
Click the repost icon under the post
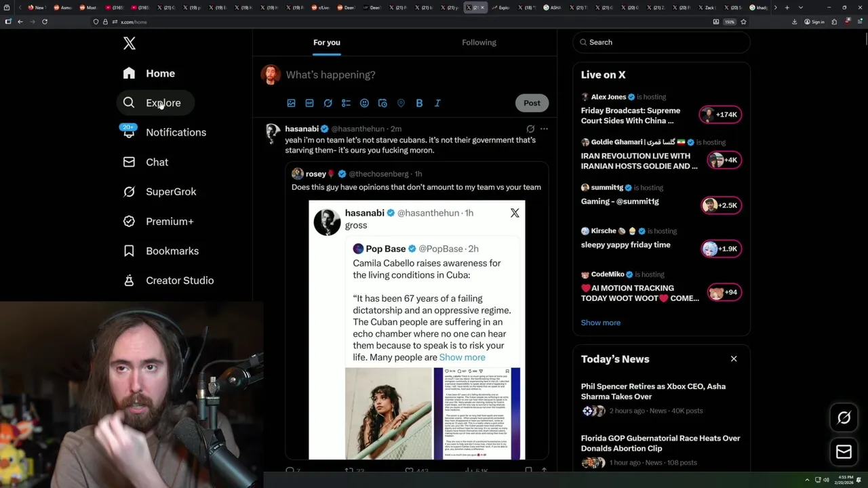click(x=349, y=470)
